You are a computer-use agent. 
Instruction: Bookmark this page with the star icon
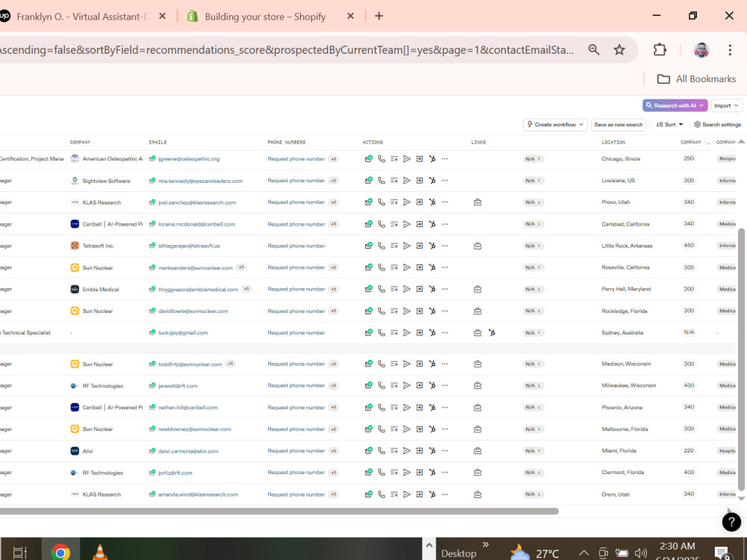click(x=619, y=49)
